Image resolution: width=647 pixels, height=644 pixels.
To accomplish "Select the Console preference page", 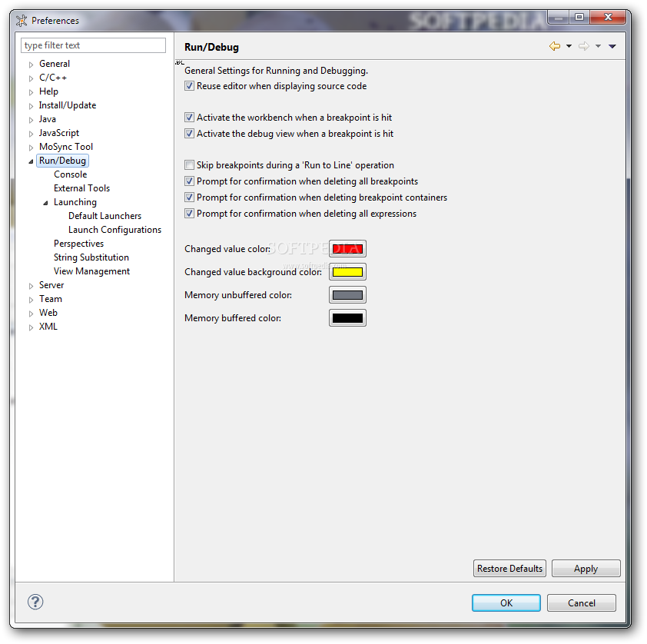I will coord(70,174).
